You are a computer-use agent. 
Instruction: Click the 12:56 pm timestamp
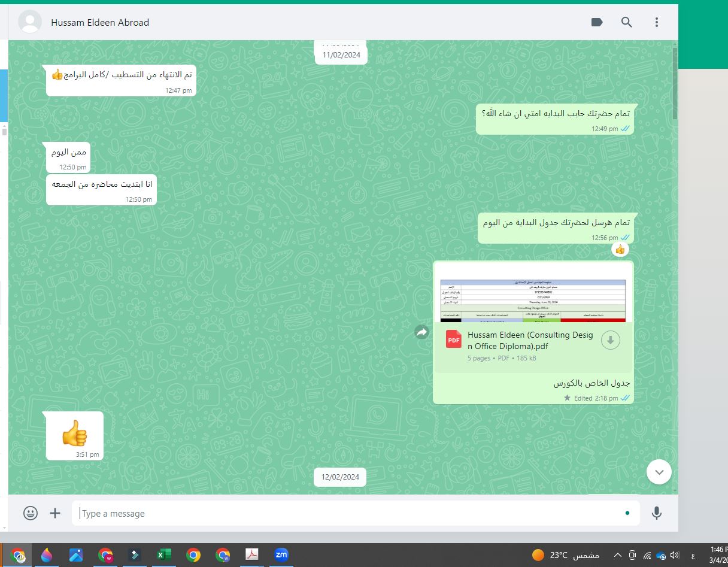605,238
